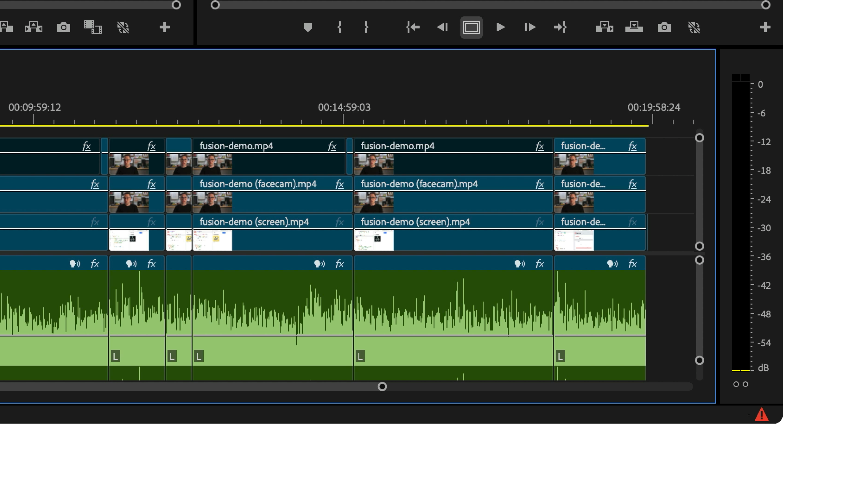Click the Mark Out icon
Screen dimensions: 868x488
pos(366,27)
